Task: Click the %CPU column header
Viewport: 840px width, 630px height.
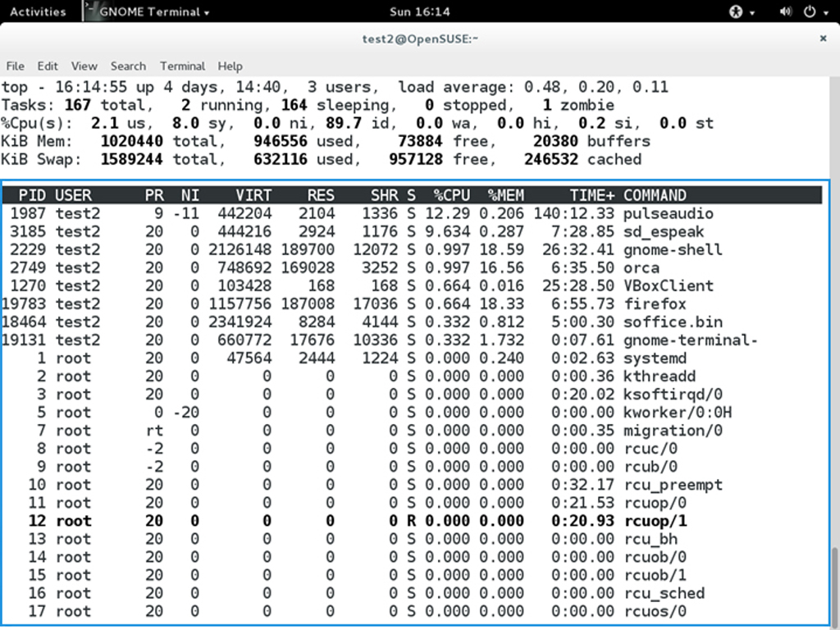Action: [x=452, y=195]
